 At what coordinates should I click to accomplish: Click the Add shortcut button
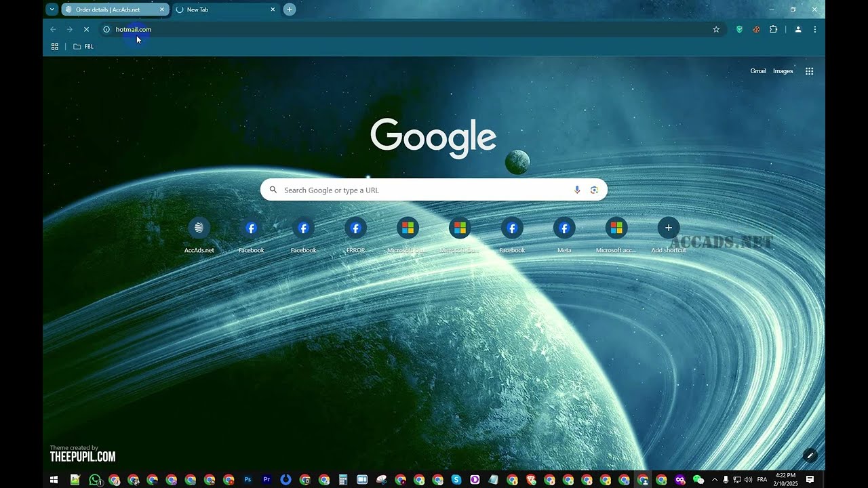[668, 228]
